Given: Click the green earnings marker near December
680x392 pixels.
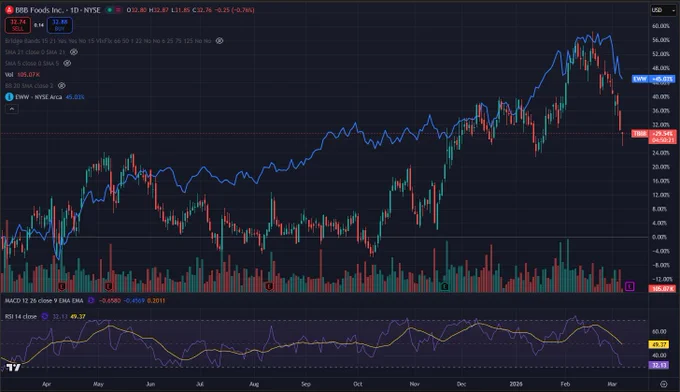Looking at the screenshot, I should [445, 286].
